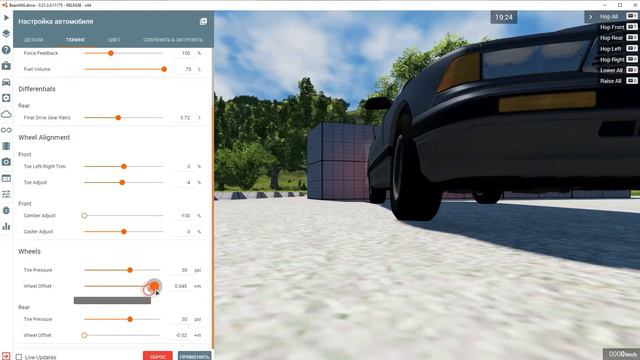Open the layers icon in sidebar
The width and height of the screenshot is (640, 360).
tap(6, 33)
